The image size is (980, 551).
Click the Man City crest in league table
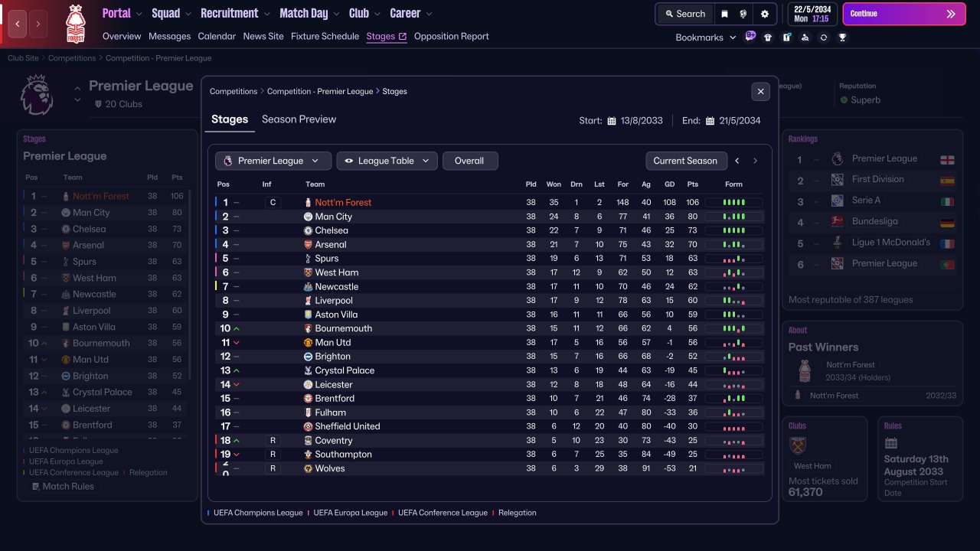click(308, 217)
